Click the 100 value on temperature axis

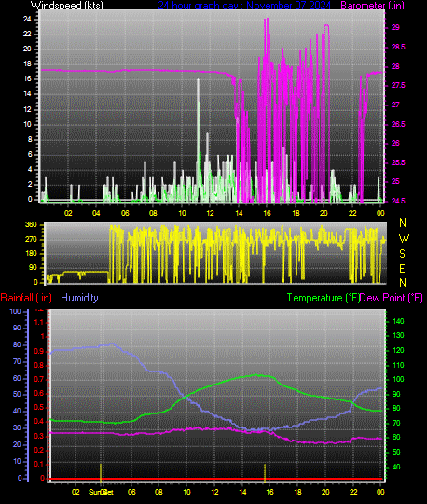(398, 379)
